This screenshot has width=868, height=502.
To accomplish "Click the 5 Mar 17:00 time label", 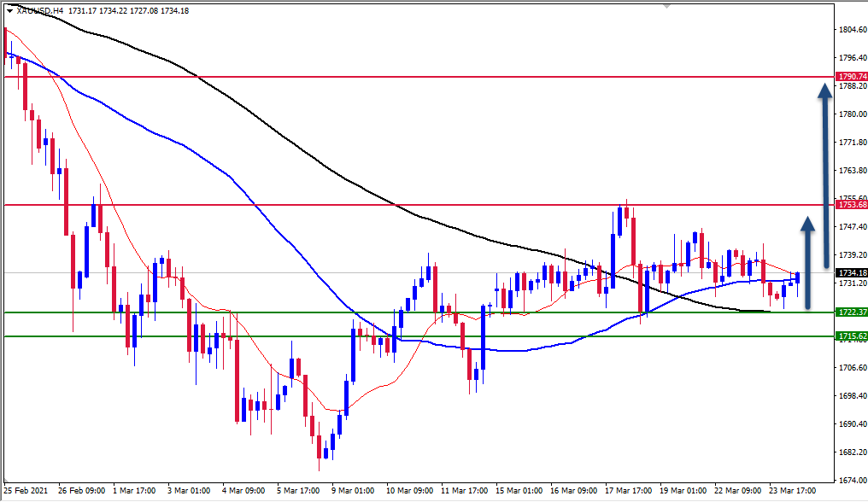I will (x=298, y=490).
